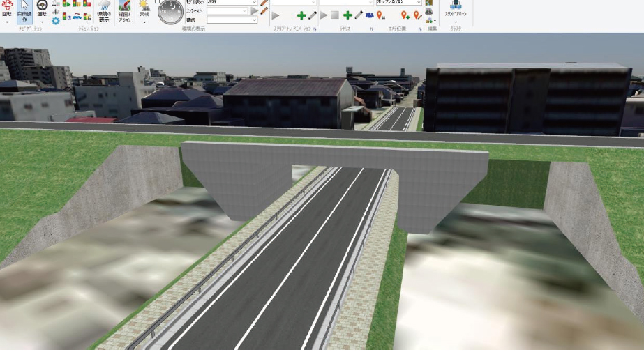The width and height of the screenshot is (644, 359).
Task: Edit scenario with the pencil icon
Action: coord(359,15)
